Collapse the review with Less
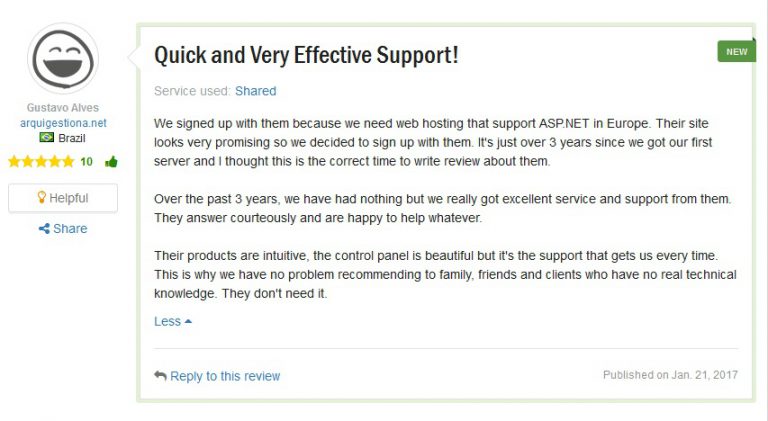This screenshot has height=421, width=768. pos(167,321)
